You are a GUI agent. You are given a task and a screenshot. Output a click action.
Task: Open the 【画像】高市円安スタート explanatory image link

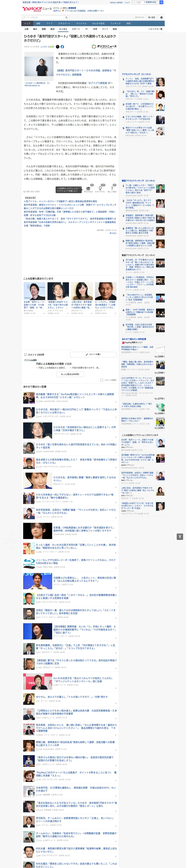coord(86,72)
